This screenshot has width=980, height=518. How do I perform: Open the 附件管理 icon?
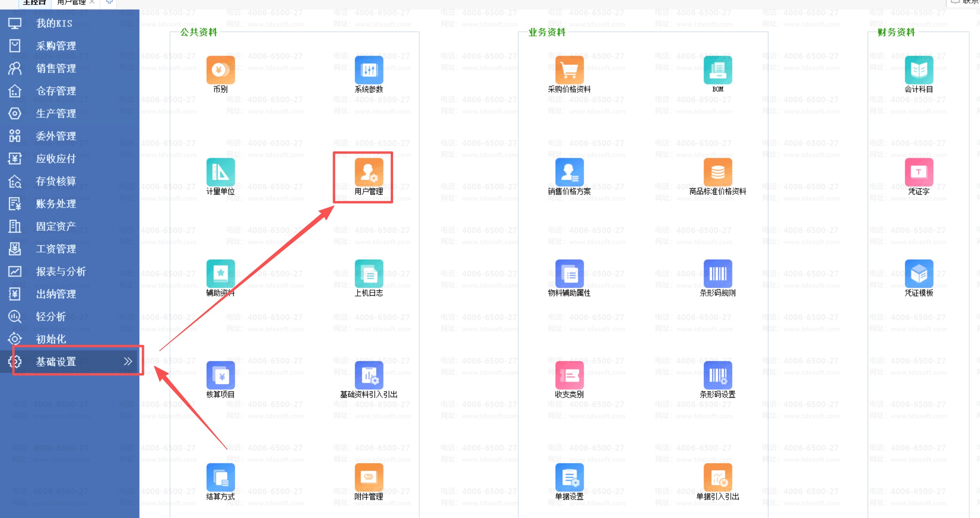(x=369, y=477)
